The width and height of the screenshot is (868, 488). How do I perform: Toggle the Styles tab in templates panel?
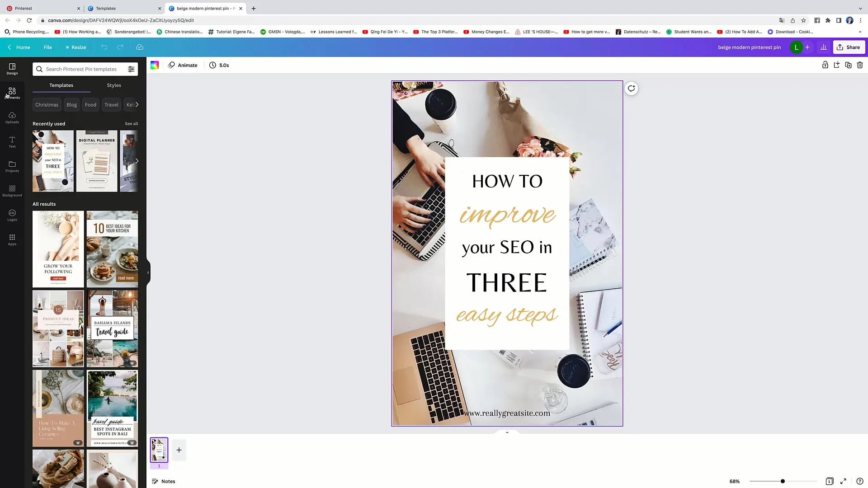(x=113, y=84)
